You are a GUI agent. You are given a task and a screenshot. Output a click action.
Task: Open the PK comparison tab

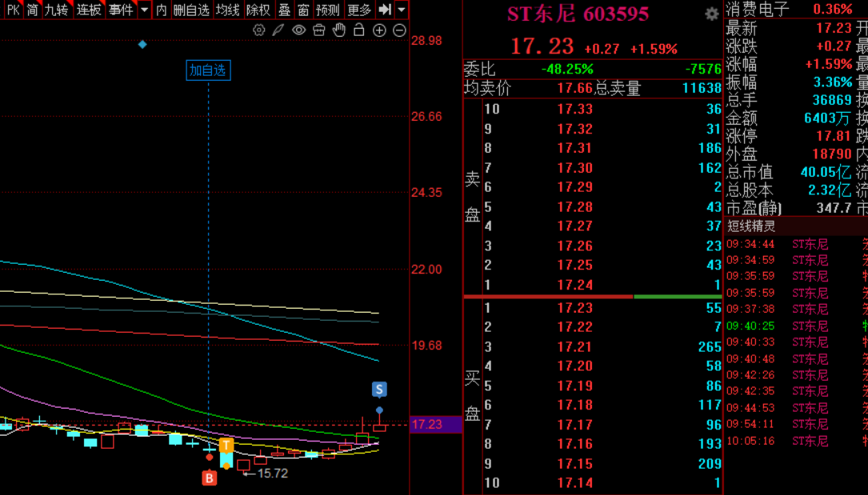pyautogui.click(x=13, y=10)
